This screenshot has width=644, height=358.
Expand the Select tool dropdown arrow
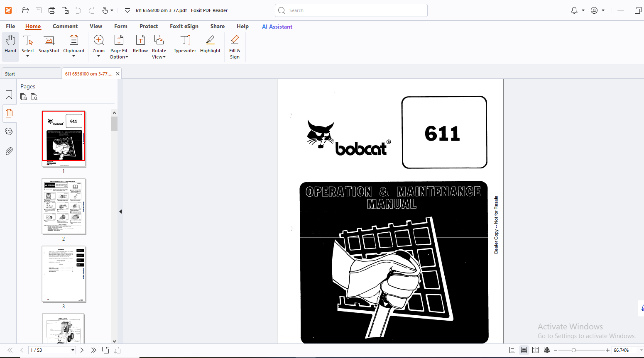tap(28, 56)
